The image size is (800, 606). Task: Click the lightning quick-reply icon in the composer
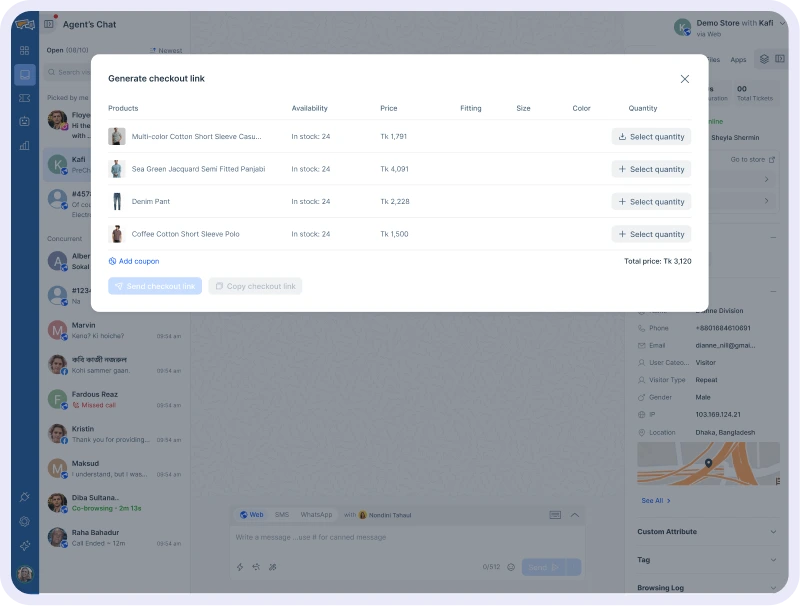pyautogui.click(x=239, y=566)
